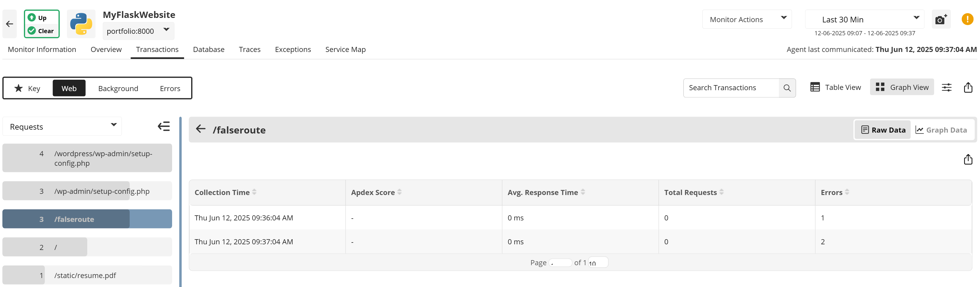This screenshot has height=287, width=980.
Task: Open filter settings sliders icon
Action: point(947,88)
